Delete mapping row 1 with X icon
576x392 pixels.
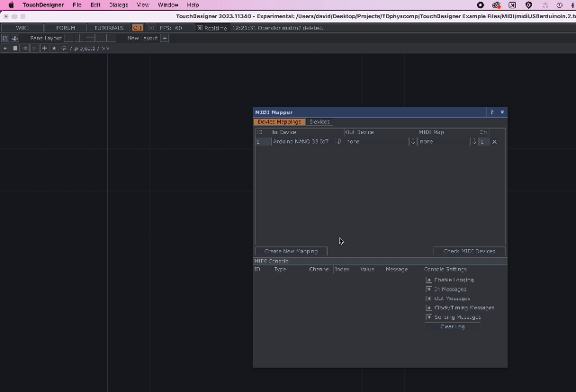pos(494,142)
